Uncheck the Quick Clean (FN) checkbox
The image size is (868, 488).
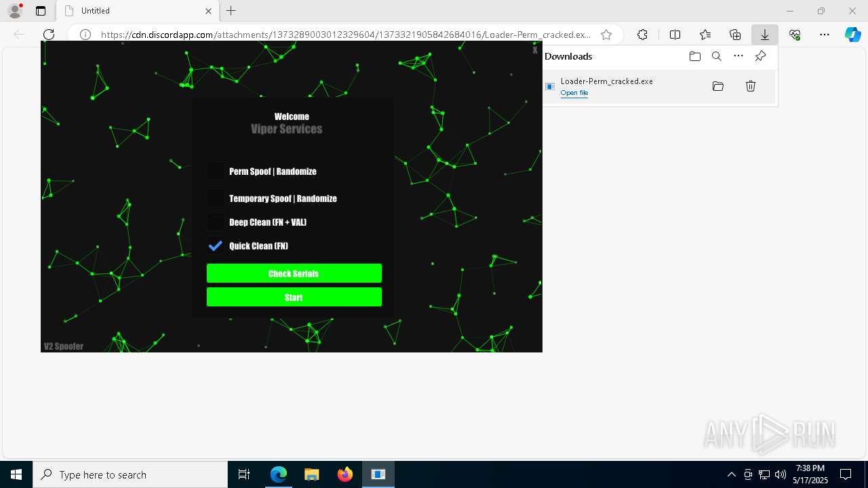[216, 245]
